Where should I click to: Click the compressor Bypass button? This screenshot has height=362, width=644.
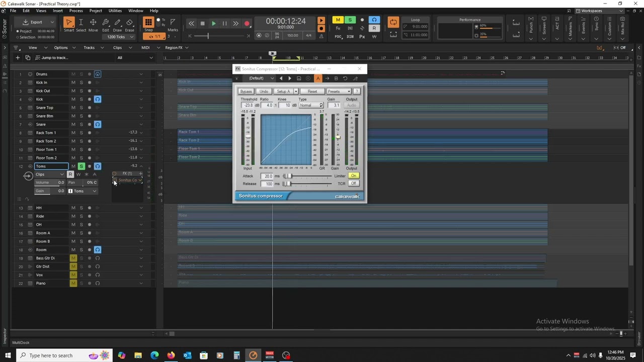pyautogui.click(x=246, y=92)
